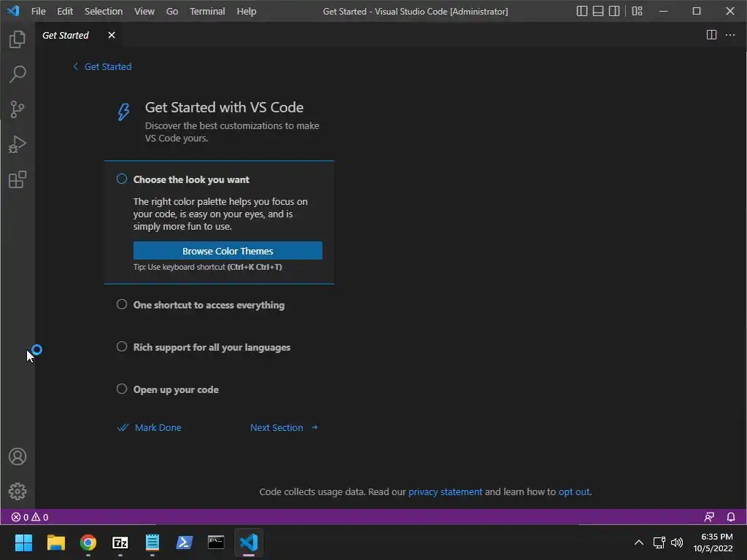Check off 'Open up your code' step
Viewport: 747px width, 560px height.
tap(122, 389)
